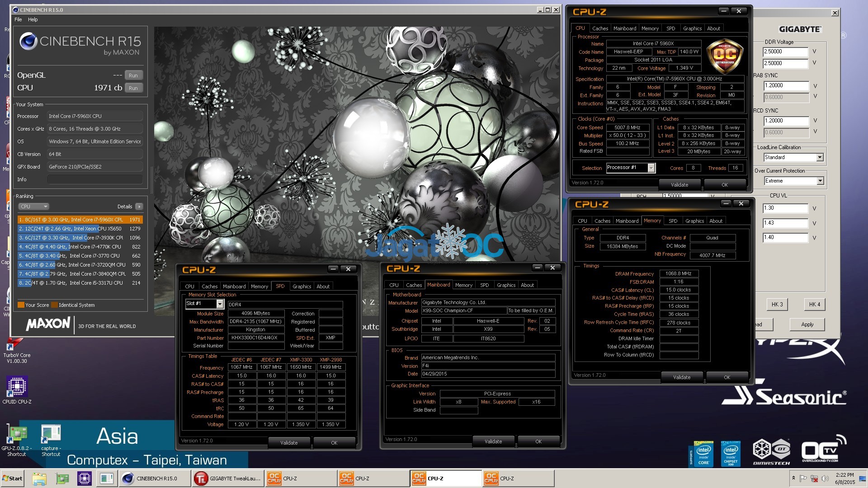Screen dimensions: 868x488
Task: Launch the GPU-Z 0.8.2 shortcut icon
Action: pyautogui.click(x=16, y=441)
